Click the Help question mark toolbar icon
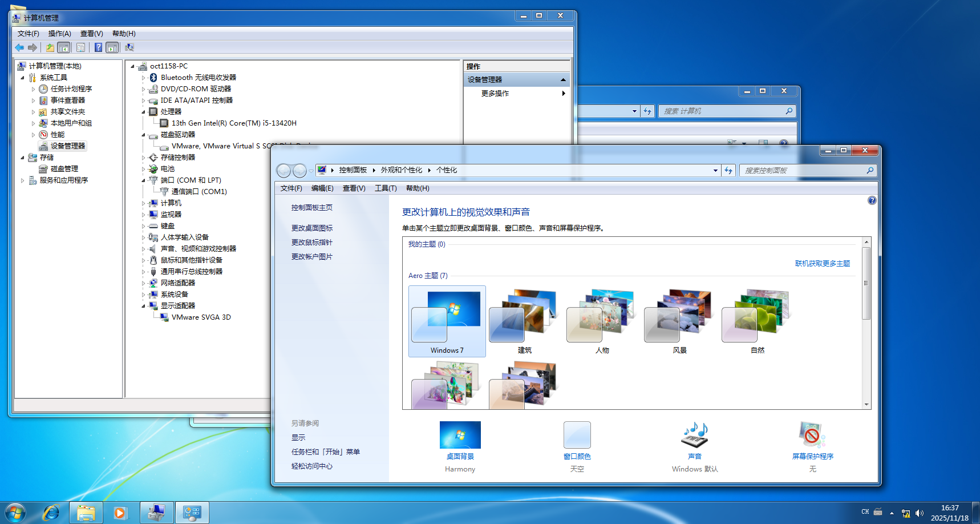 98,47
